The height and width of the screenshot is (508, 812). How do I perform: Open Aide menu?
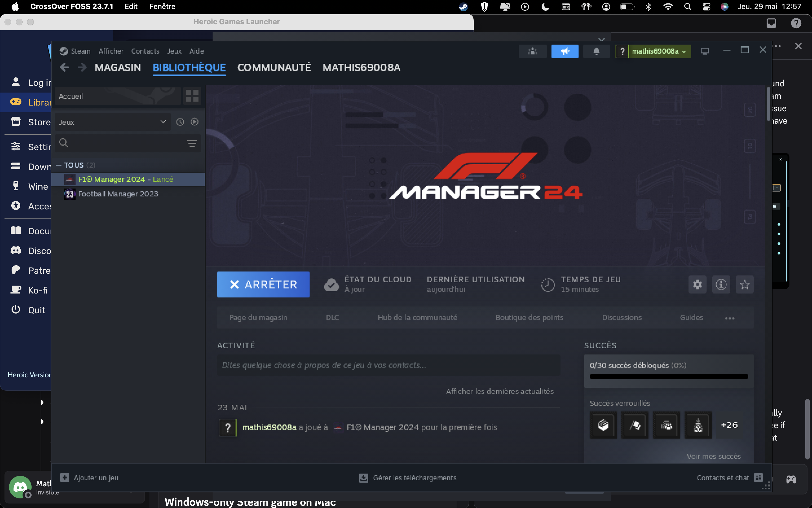pyautogui.click(x=197, y=51)
